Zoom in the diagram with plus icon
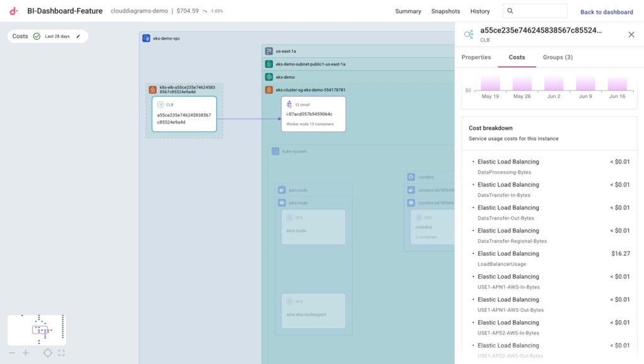The height and width of the screenshot is (364, 644). pyautogui.click(x=25, y=353)
